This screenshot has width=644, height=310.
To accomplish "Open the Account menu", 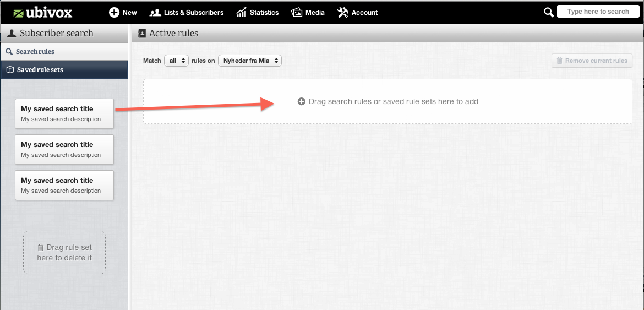I will tap(364, 12).
